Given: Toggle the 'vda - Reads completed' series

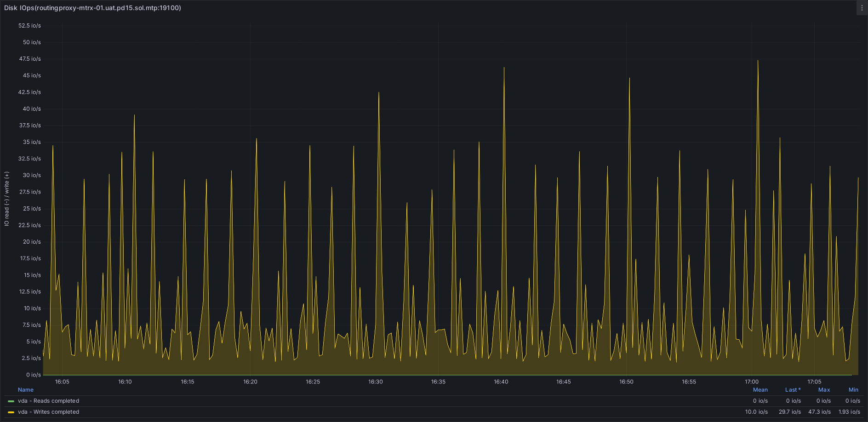Looking at the screenshot, I should [x=48, y=401].
